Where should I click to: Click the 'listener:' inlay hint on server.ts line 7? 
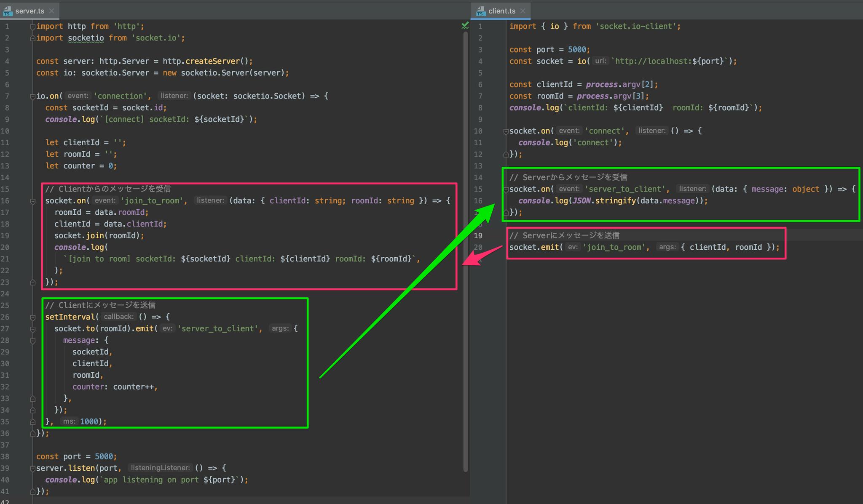pyautogui.click(x=174, y=96)
